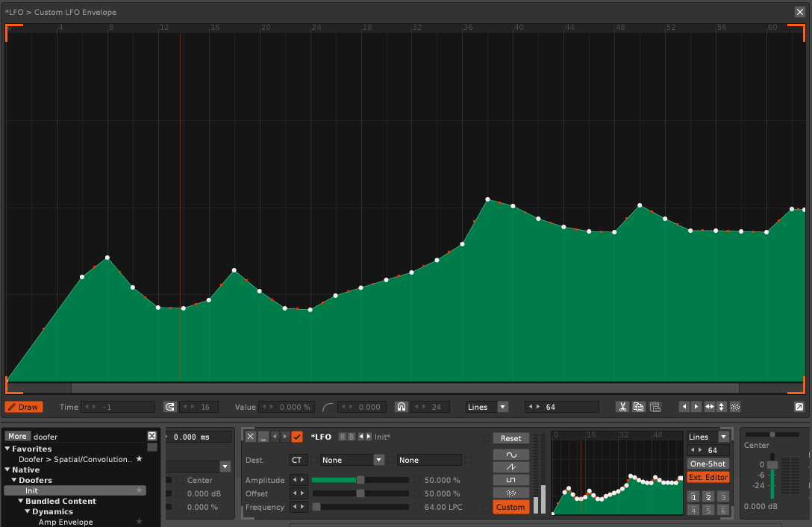Toggle the loop icon beside Time
Screen dimensions: 812x527
(169, 407)
